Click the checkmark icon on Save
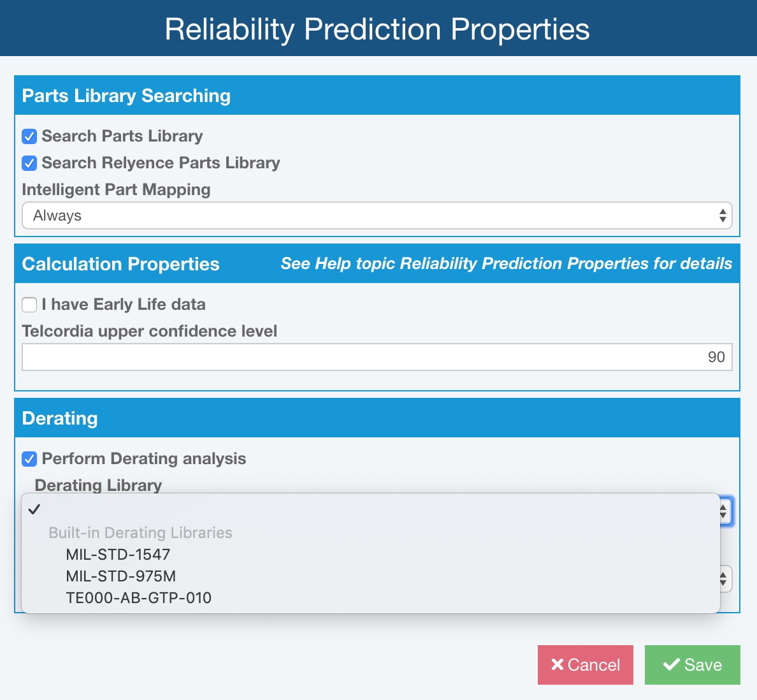Image resolution: width=757 pixels, height=700 pixels. (x=671, y=665)
